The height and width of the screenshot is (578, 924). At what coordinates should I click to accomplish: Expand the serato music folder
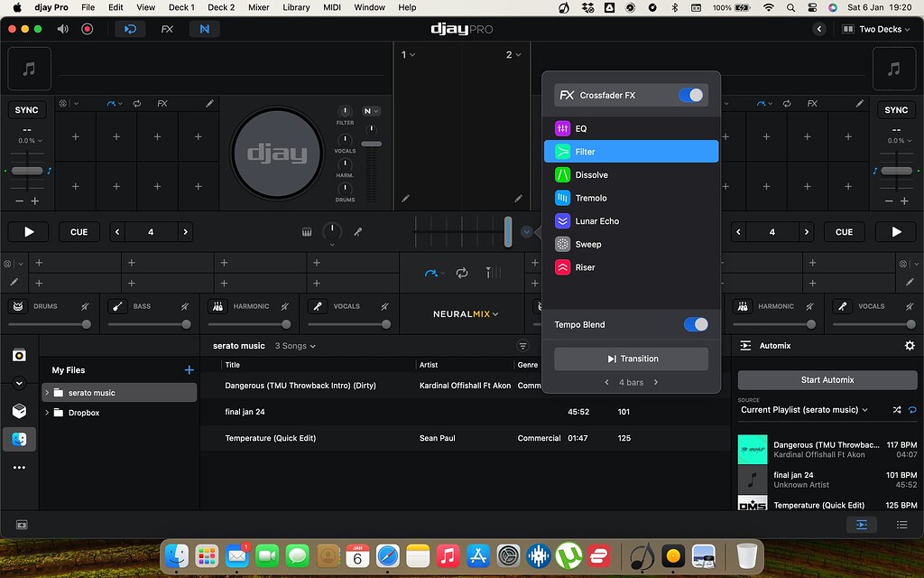click(x=47, y=393)
